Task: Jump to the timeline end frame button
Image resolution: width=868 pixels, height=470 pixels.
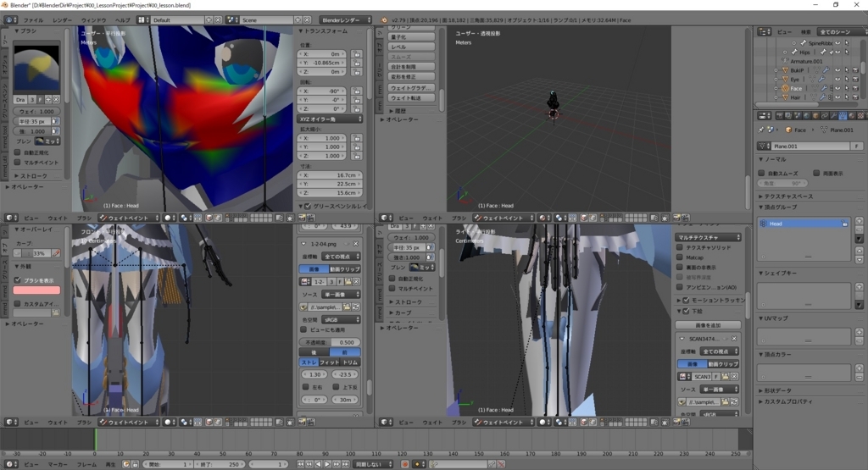Action: [x=345, y=464]
